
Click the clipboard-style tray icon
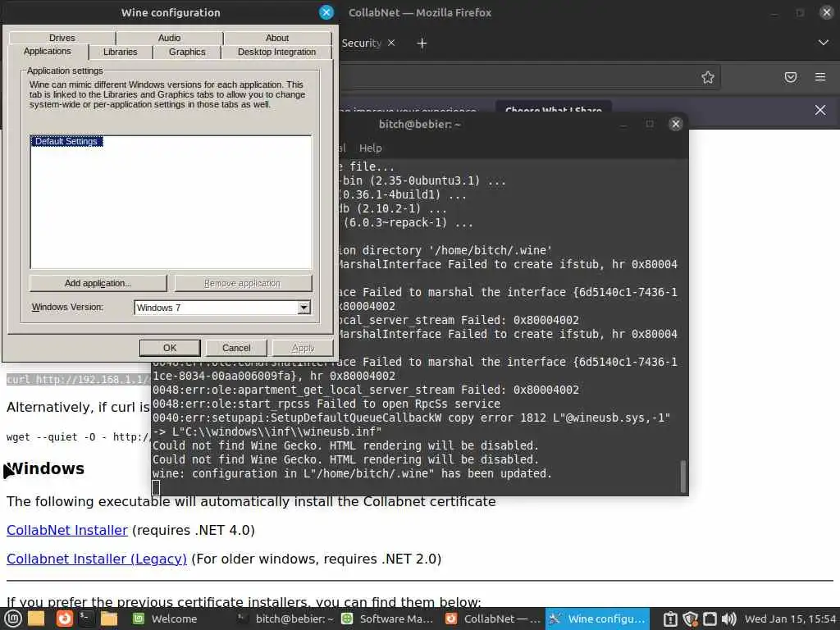pos(670,619)
